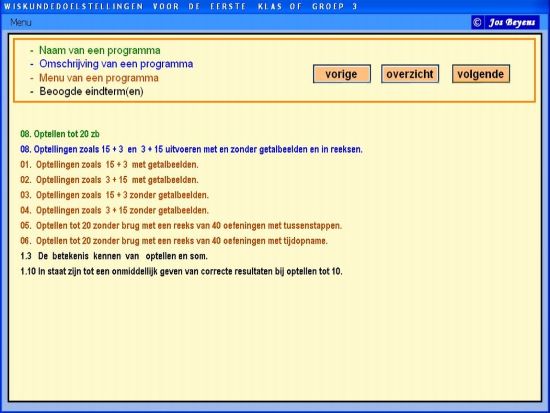Click eindterm 1.3 betekenis van optellen en som
Image resolution: width=550 pixels, height=413 pixels.
click(x=114, y=256)
